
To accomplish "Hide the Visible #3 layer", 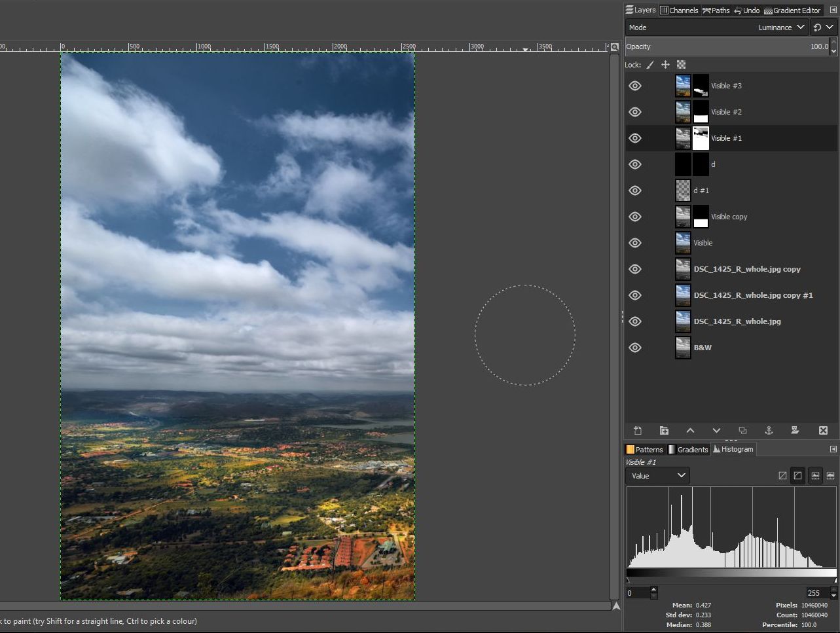I will pos(635,86).
